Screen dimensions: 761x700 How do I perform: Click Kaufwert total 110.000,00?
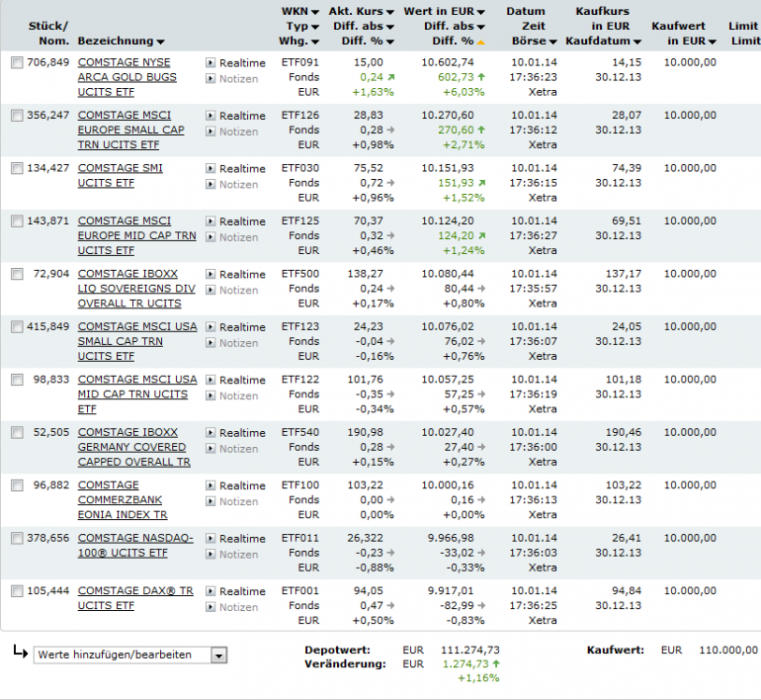[x=728, y=651]
